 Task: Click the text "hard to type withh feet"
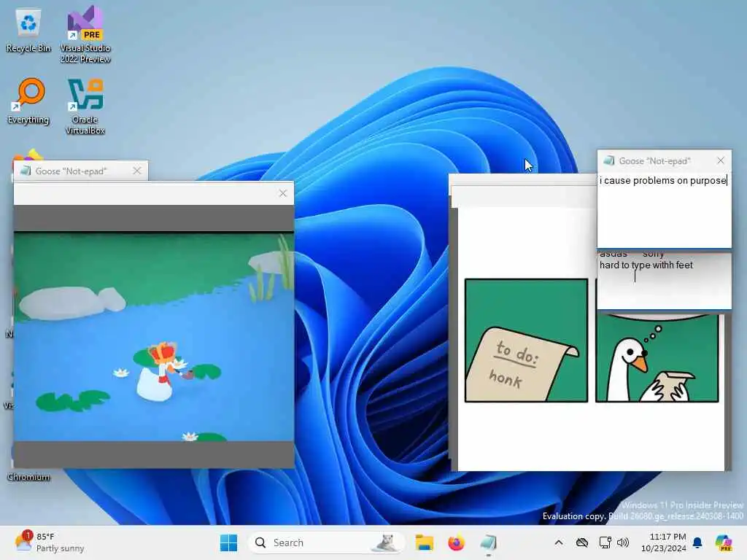(646, 265)
